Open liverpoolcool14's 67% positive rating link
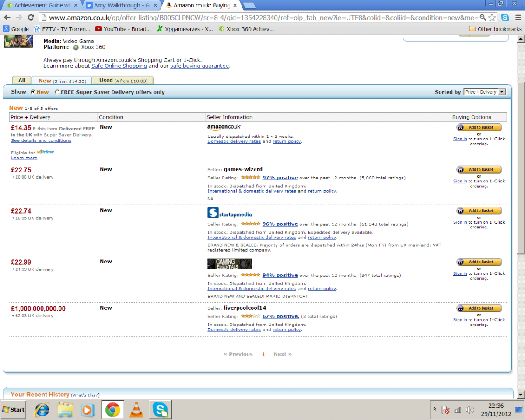 (x=280, y=316)
